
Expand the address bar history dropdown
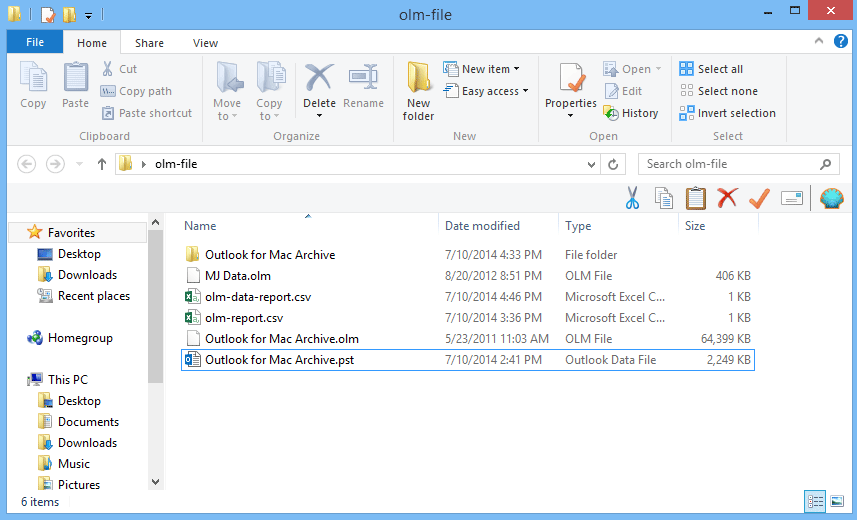[591, 164]
